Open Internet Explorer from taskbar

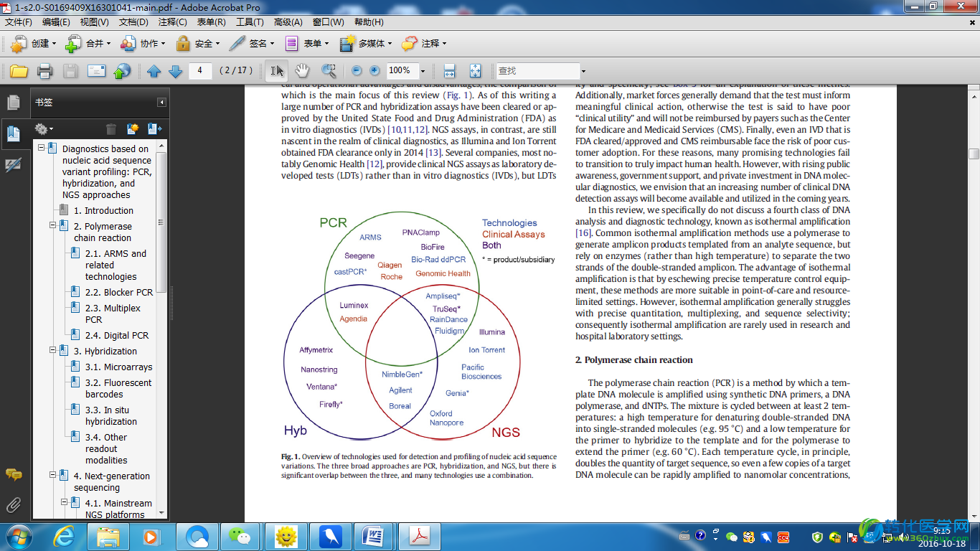coord(65,536)
